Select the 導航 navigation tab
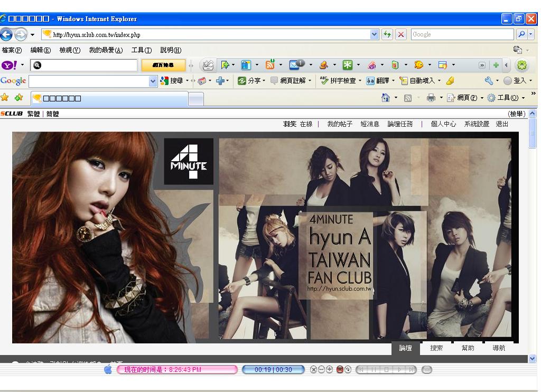Image resolution: width=541 pixels, height=392 pixels. [x=499, y=348]
